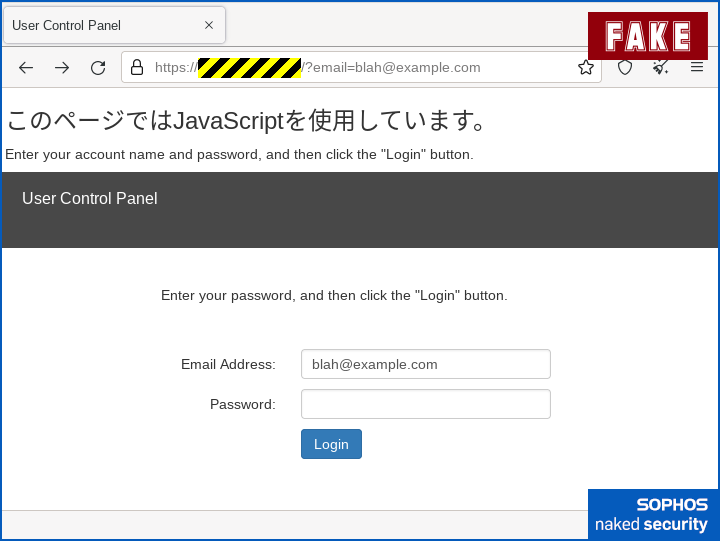Go back to the previous page
The height and width of the screenshot is (541, 720).
coord(26,68)
